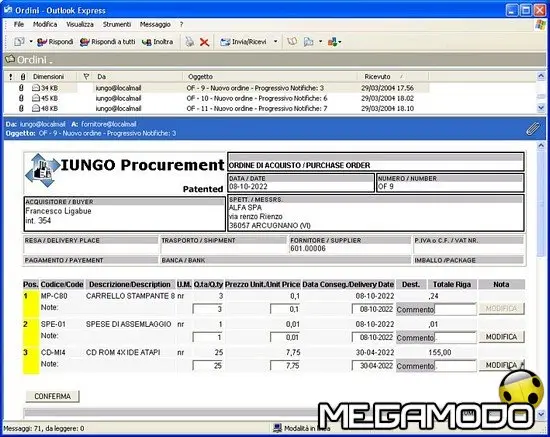This screenshot has width=550, height=437.
Task: Click Windows flag logo in menu bar
Action: pyautogui.click(x=541, y=25)
